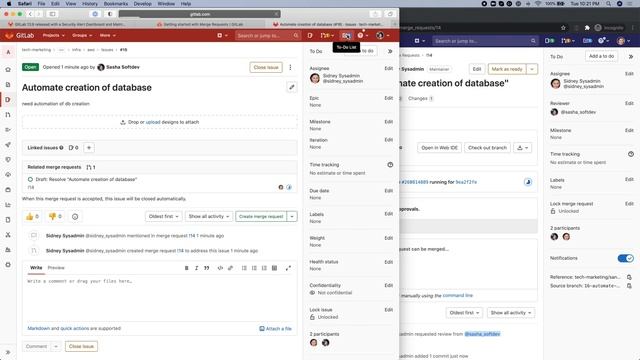The image size is (640, 360).
Task: Add a task list in comment editor
Action: click(264, 268)
